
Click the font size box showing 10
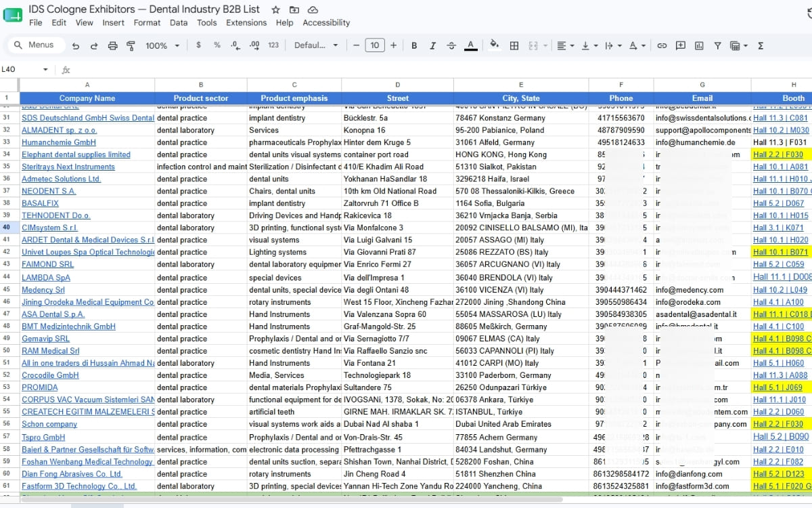coord(375,45)
